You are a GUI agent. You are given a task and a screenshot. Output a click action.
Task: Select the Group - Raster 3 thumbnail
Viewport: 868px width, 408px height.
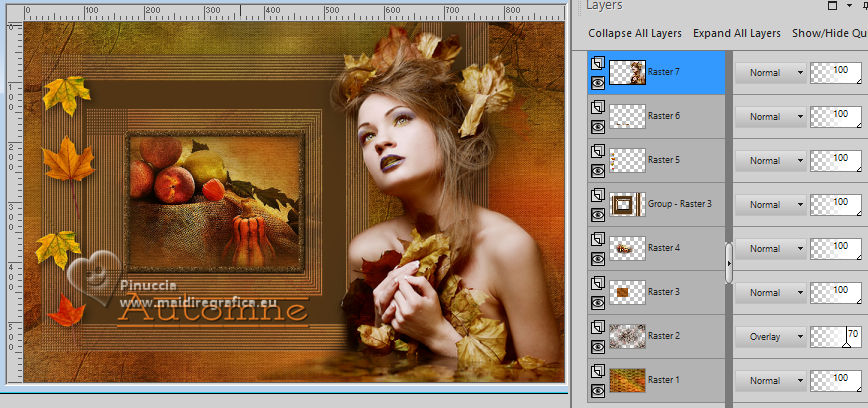coord(627,204)
